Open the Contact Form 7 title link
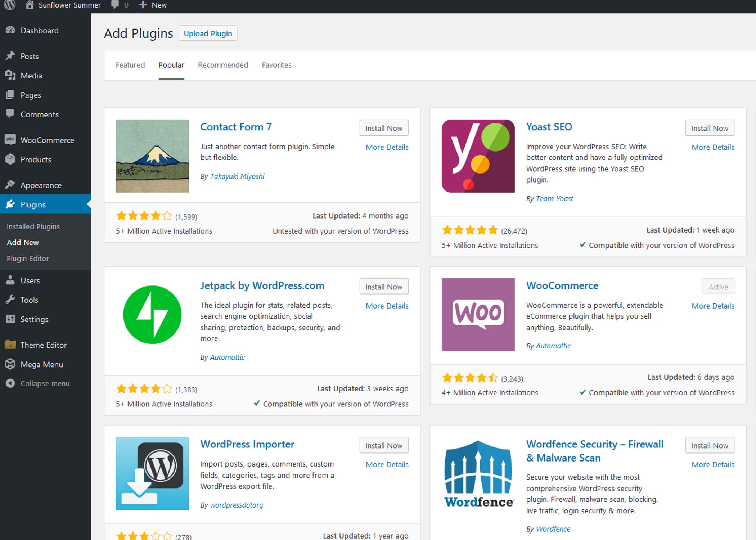The width and height of the screenshot is (756, 540). tap(236, 127)
